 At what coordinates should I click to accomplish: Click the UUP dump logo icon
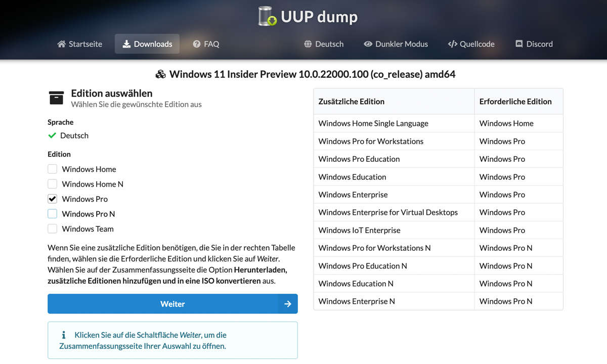pos(267,16)
